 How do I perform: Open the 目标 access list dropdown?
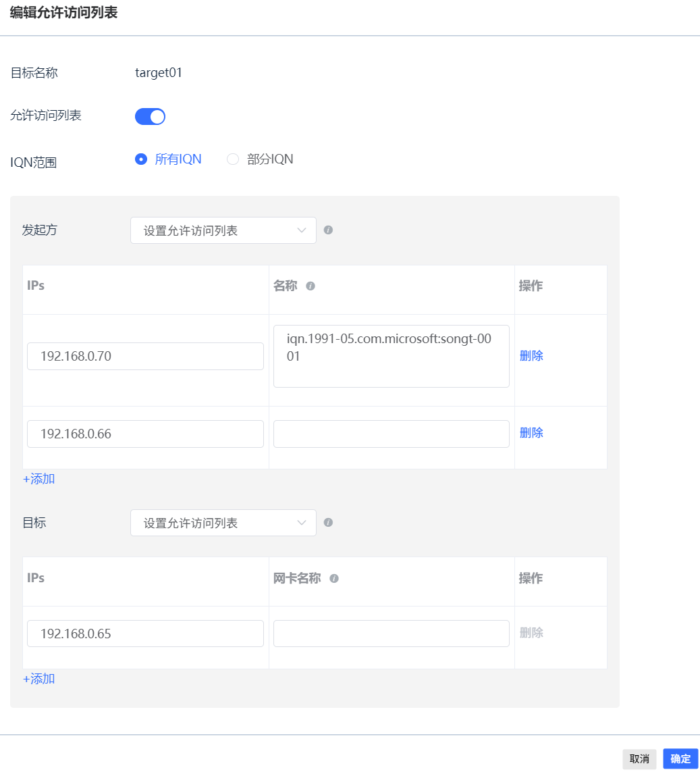pos(223,523)
